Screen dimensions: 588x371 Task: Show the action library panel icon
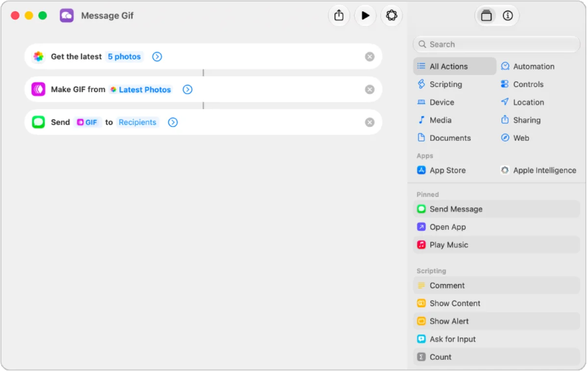(x=486, y=16)
